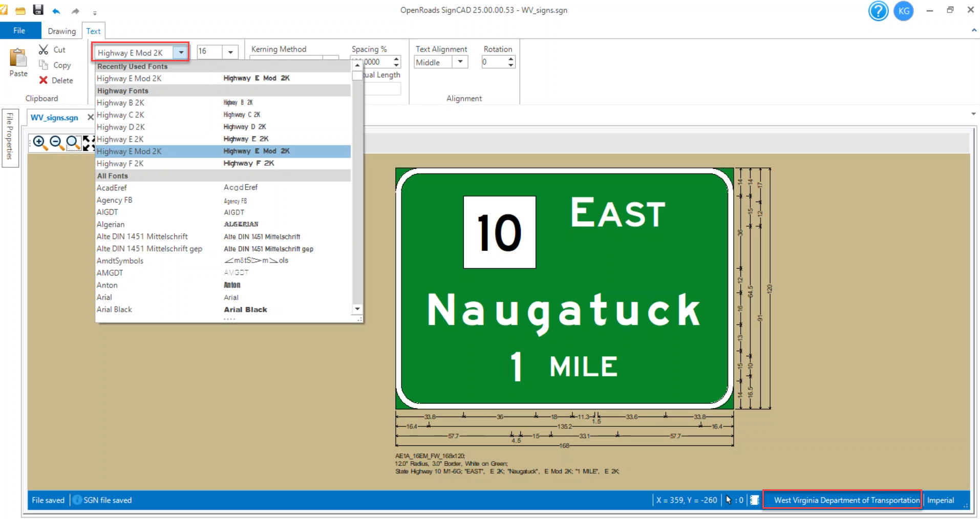The width and height of the screenshot is (980, 519).
Task: Open the File menu tab
Action: tap(19, 31)
